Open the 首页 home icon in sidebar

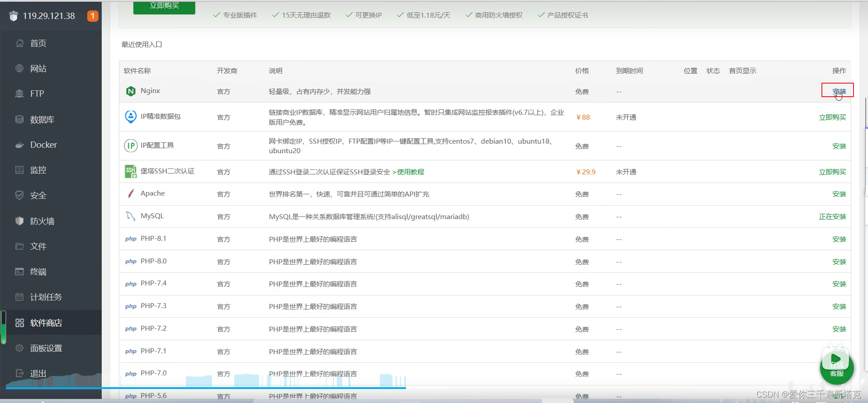point(19,43)
